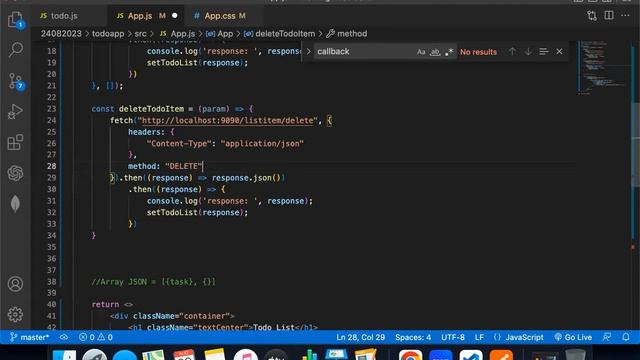Image resolution: width=640 pixels, height=360 pixels.
Task: Open Source Control view with 7 changes
Action: [16, 81]
